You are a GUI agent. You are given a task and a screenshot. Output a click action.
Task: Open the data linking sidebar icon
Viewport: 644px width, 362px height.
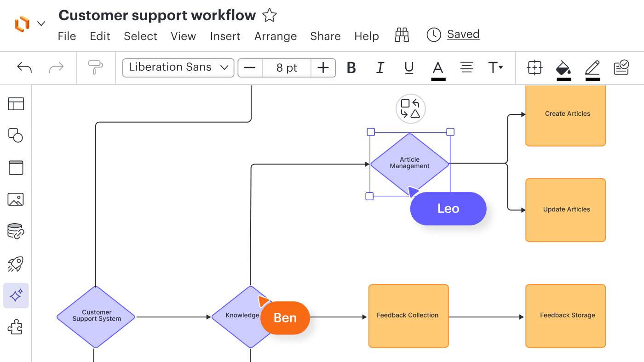pos(16,232)
